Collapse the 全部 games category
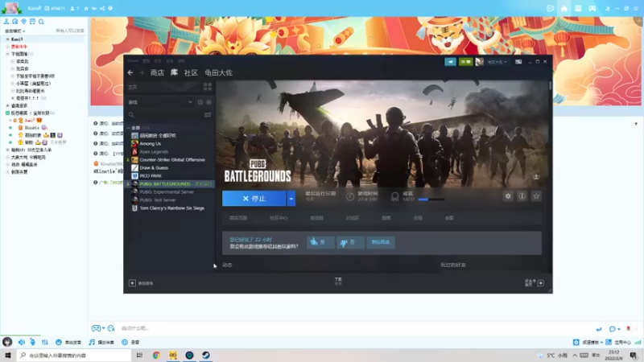Image resolution: width=644 pixels, height=362 pixels. [x=128, y=128]
